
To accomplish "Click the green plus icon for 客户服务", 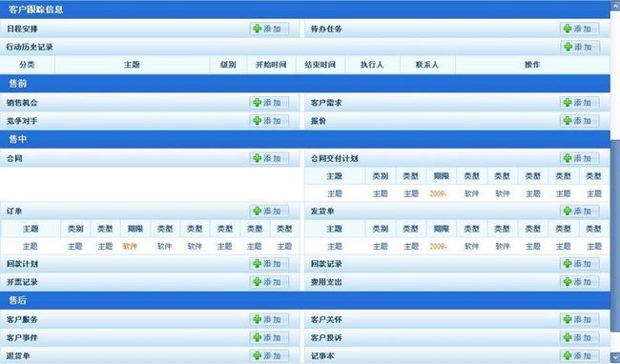I will (257, 319).
